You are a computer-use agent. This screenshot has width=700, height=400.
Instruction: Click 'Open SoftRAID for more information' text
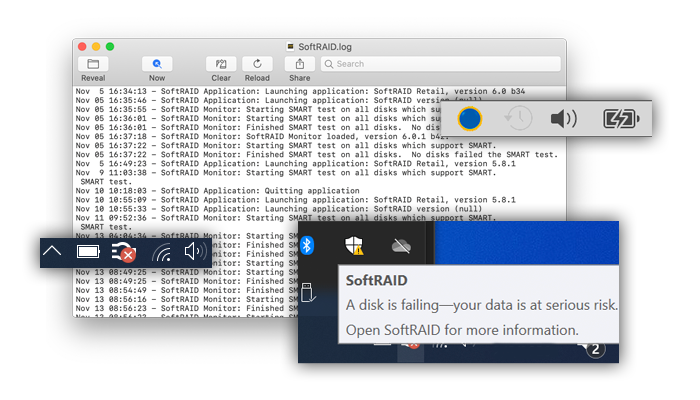click(462, 330)
